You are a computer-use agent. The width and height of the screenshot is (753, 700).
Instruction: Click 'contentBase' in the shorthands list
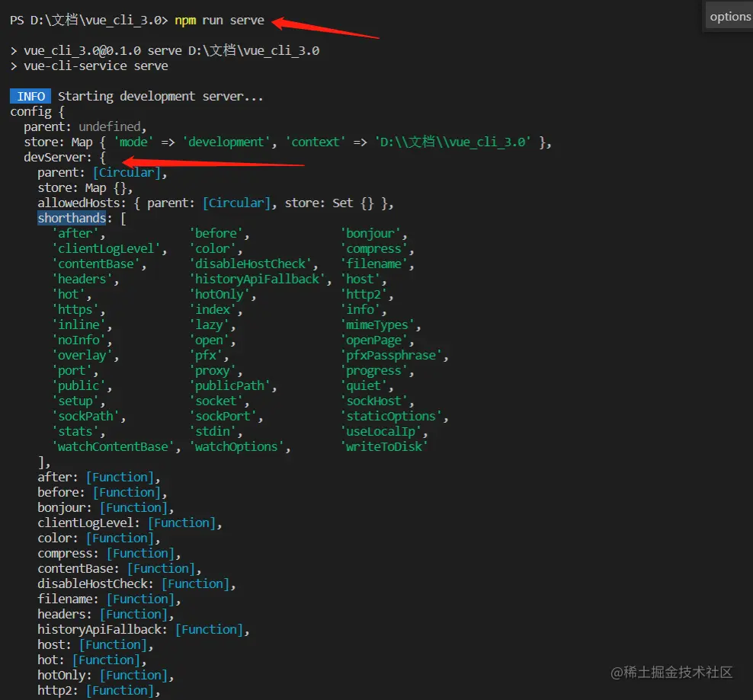96,264
